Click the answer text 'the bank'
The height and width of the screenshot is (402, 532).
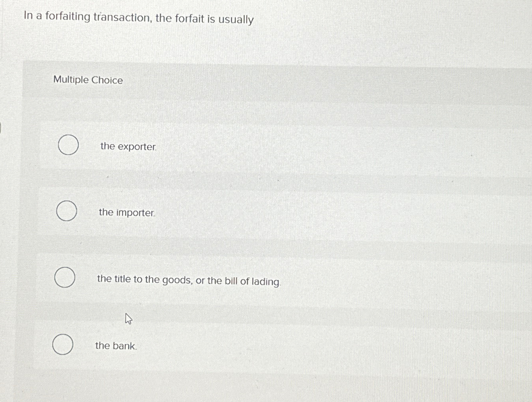pyautogui.click(x=116, y=346)
